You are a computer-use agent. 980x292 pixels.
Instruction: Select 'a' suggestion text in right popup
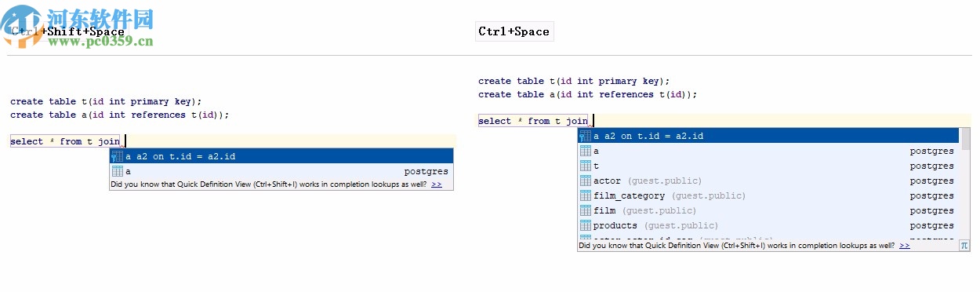[x=596, y=151]
